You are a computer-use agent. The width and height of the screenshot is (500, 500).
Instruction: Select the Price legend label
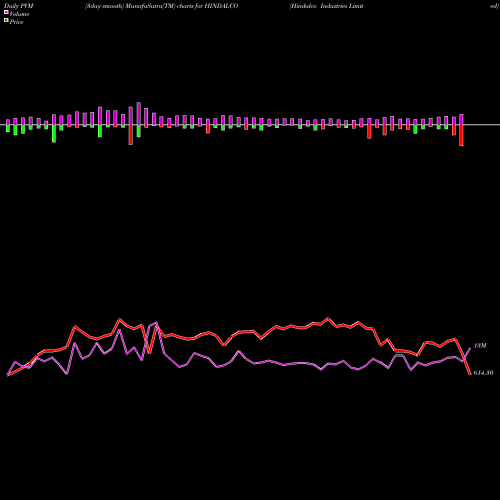point(16,22)
